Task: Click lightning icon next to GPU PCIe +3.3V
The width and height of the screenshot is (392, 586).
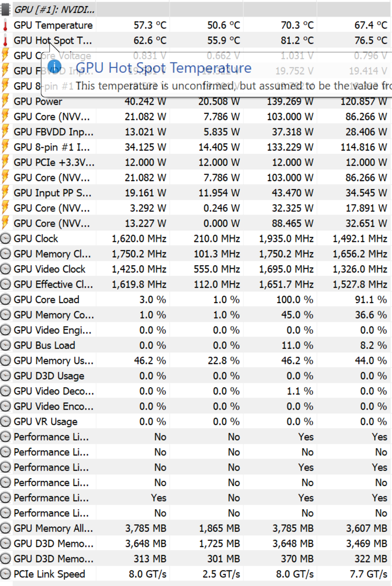Action: click(x=5, y=162)
